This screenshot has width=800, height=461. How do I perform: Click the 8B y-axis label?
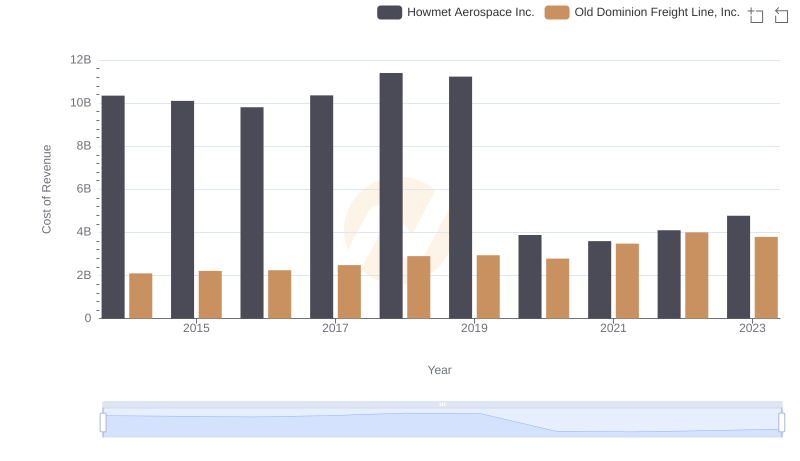coord(84,146)
